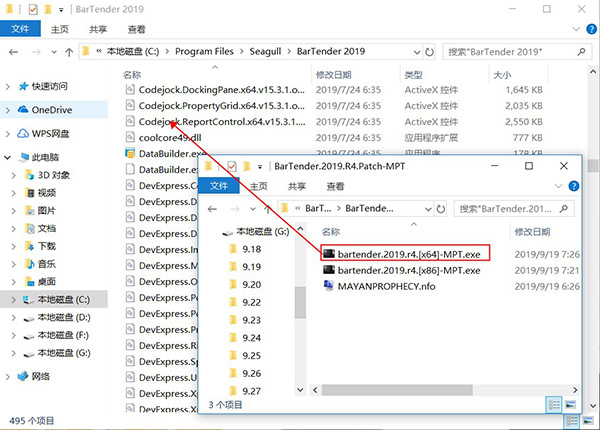
Task: Expand 本地磁盘 (D:) in navigation pane
Action: click(x=14, y=318)
